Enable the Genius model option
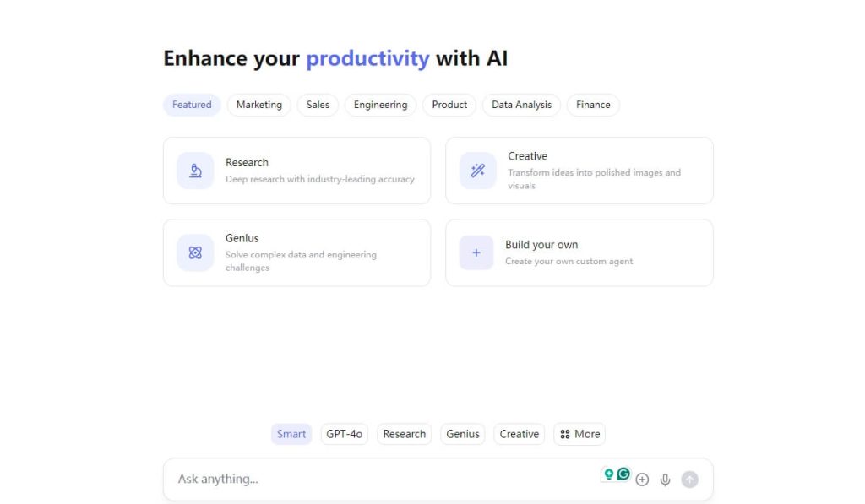 [462, 433]
